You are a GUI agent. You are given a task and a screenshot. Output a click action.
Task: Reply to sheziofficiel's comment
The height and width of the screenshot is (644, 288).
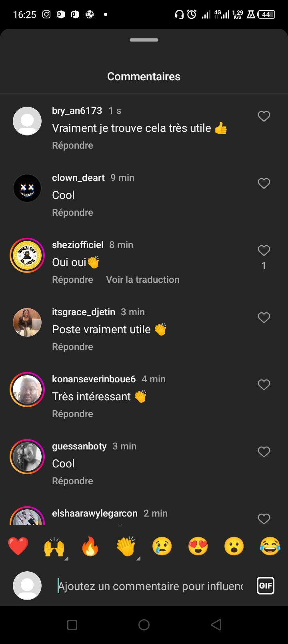[x=72, y=280]
